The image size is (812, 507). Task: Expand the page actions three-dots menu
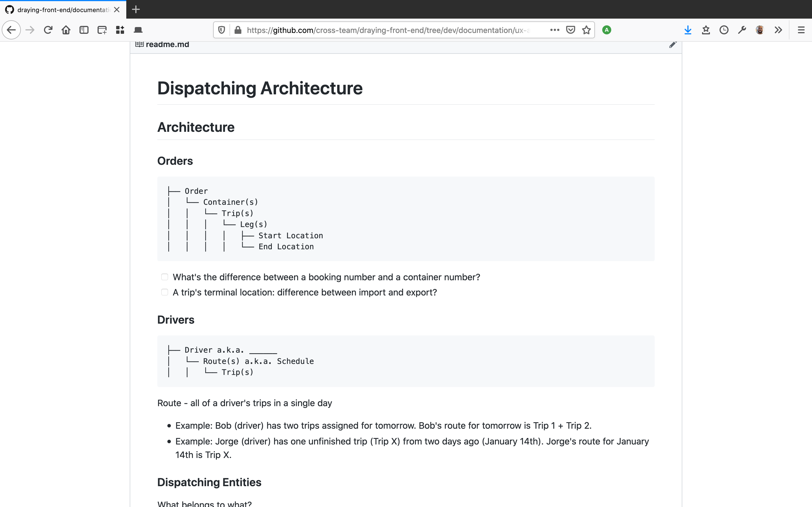tap(555, 30)
